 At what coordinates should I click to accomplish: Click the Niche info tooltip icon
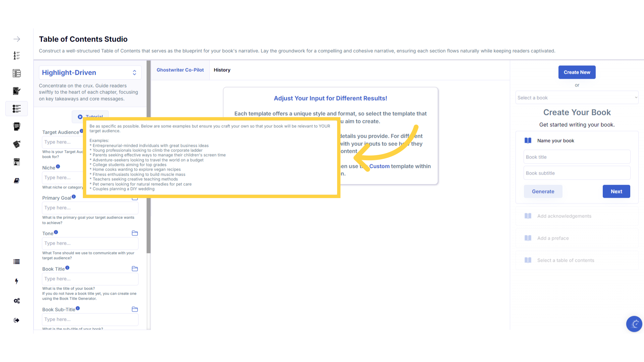coord(58,167)
